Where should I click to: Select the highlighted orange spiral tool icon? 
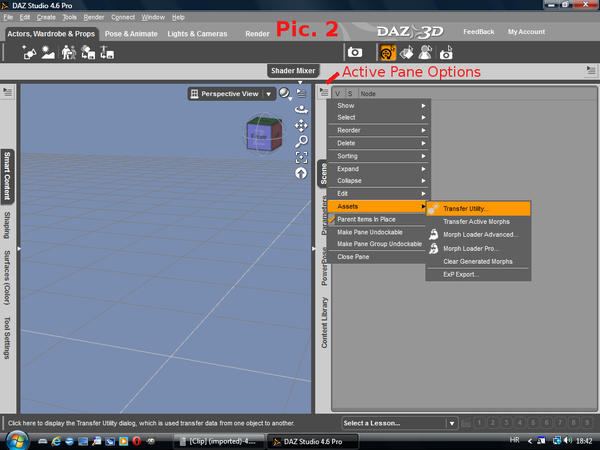coord(387,52)
